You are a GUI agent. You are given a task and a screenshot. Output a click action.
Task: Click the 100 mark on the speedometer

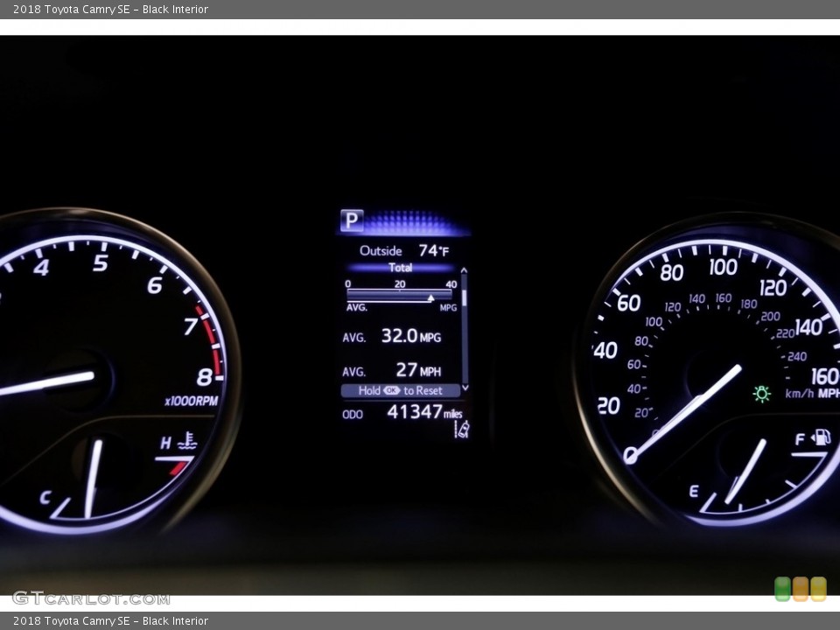tap(724, 266)
